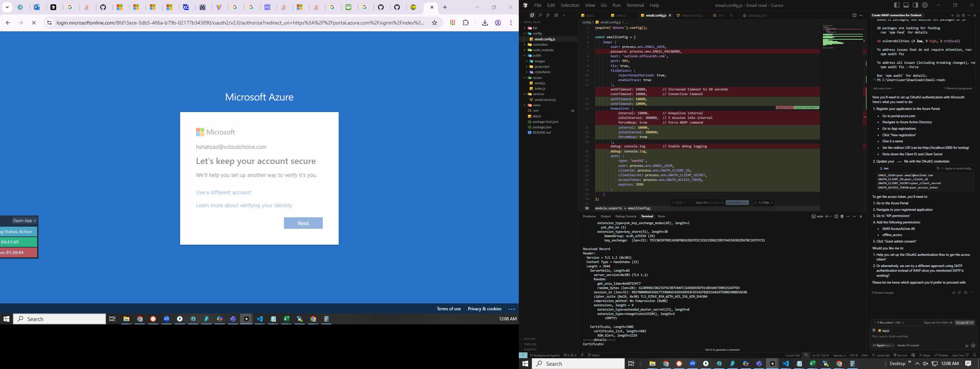Click 'Reject file' in diff toolbar
980x369 pixels.
point(709,203)
